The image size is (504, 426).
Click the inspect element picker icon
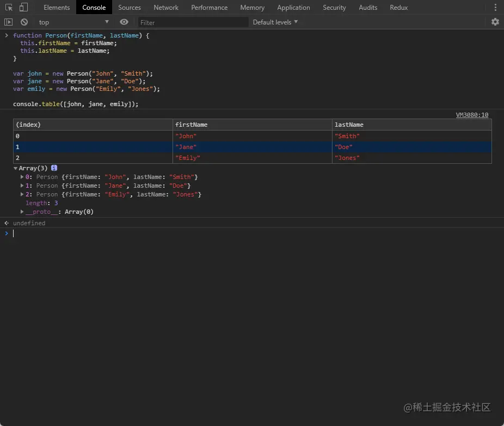pyautogui.click(x=9, y=8)
